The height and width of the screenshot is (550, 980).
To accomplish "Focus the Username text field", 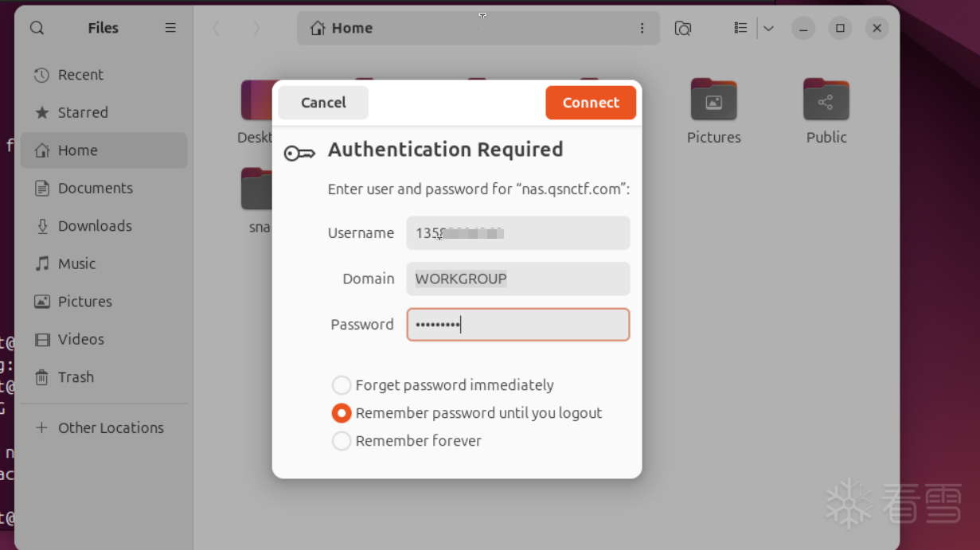I will point(517,233).
